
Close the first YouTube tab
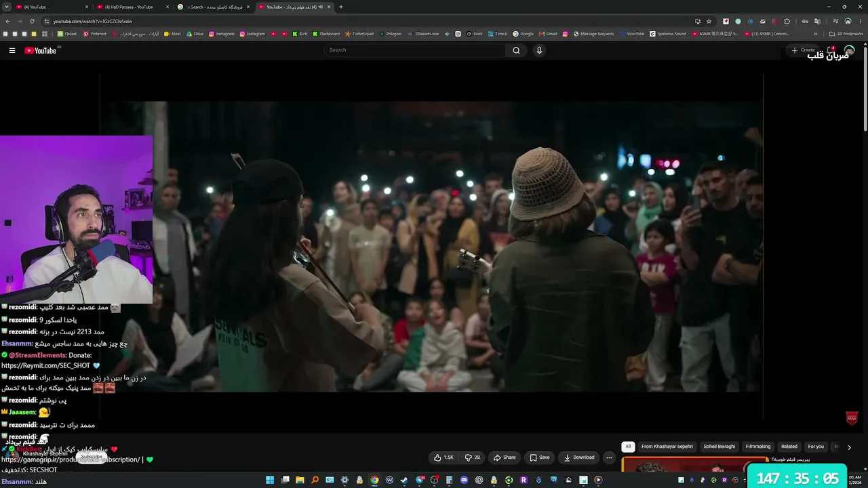point(87,7)
